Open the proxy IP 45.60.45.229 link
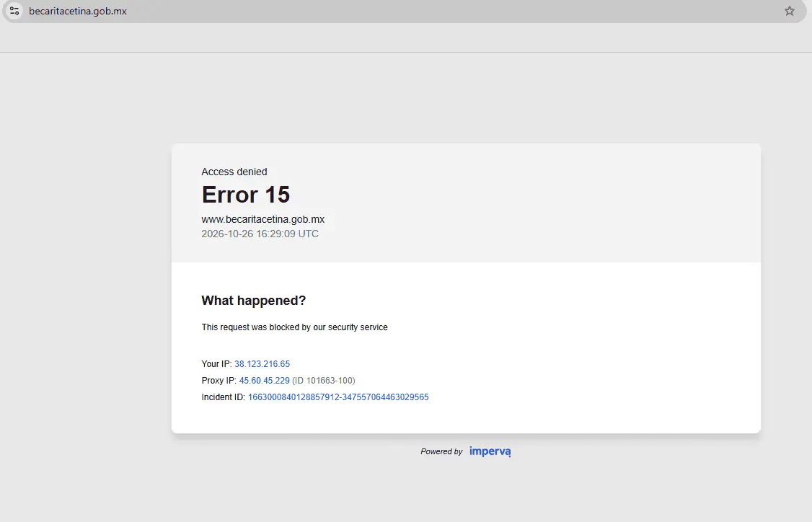This screenshot has width=812, height=522. [x=264, y=381]
